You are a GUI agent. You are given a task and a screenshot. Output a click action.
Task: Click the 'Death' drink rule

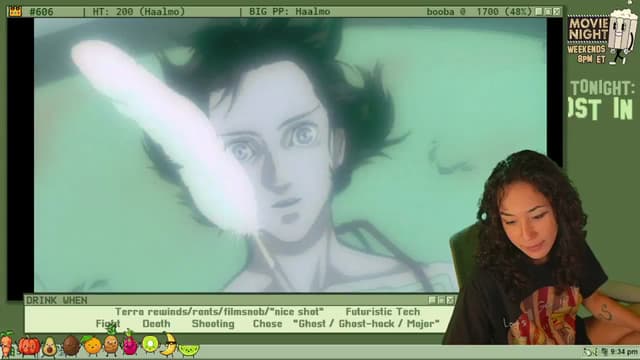tap(156, 324)
